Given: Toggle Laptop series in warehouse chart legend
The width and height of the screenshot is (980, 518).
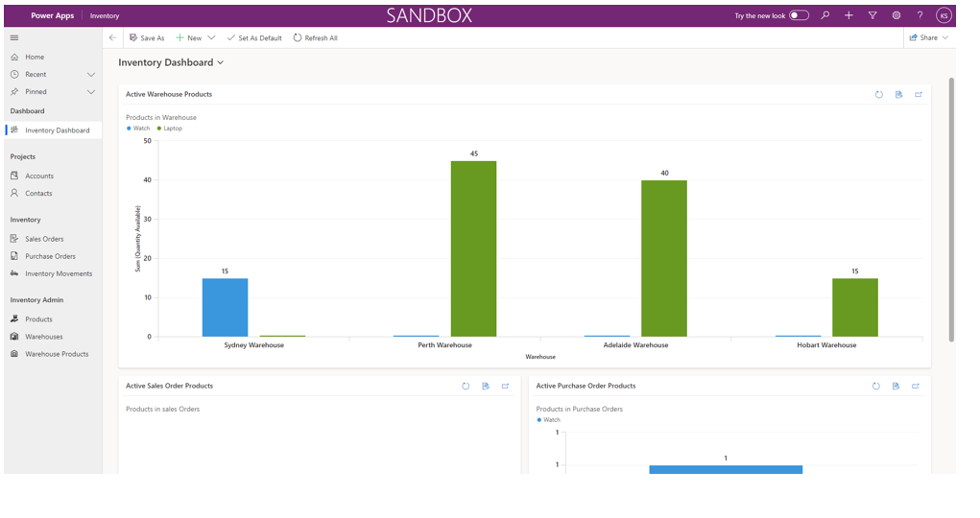Looking at the screenshot, I should pos(170,129).
